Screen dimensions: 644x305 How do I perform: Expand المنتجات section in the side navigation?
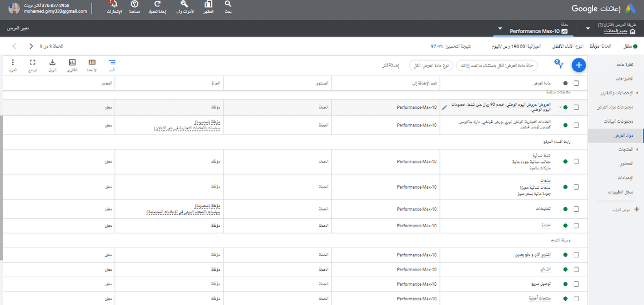[x=615, y=149]
